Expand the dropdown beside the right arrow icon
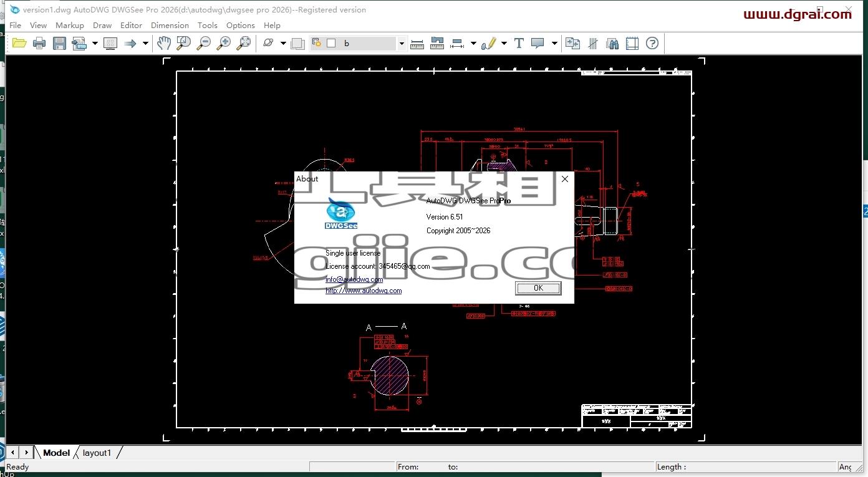This screenshot has width=868, height=477. tap(145, 43)
